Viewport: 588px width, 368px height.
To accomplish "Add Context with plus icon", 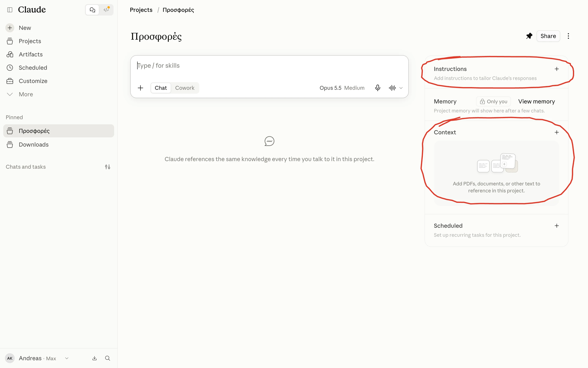I will (x=557, y=132).
